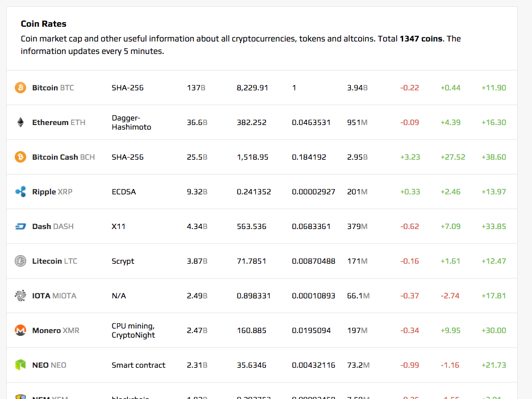Click Monero market cap 2.47B
The width and height of the screenshot is (532, 399).
[x=197, y=330]
